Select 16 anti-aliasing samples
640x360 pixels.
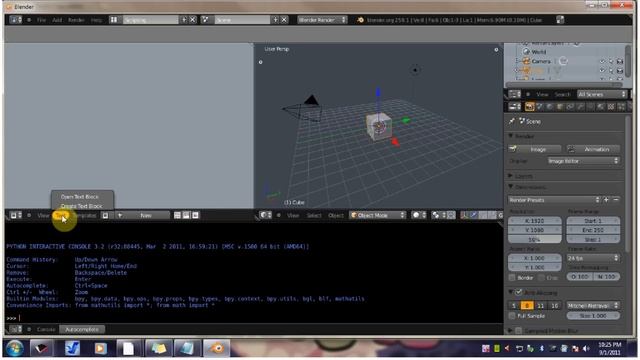[554, 305]
